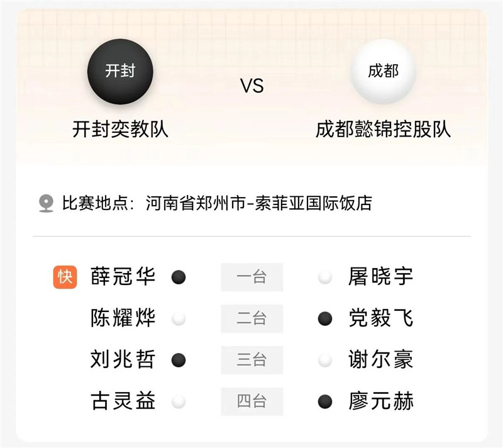Open the 成都懿锦控股队 team name
The image size is (503, 448).
(x=383, y=129)
